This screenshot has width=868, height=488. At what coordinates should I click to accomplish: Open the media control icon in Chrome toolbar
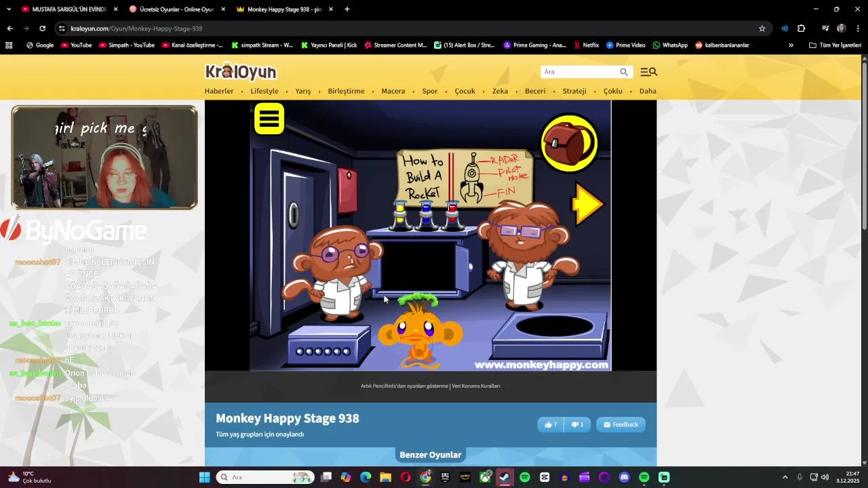click(825, 28)
